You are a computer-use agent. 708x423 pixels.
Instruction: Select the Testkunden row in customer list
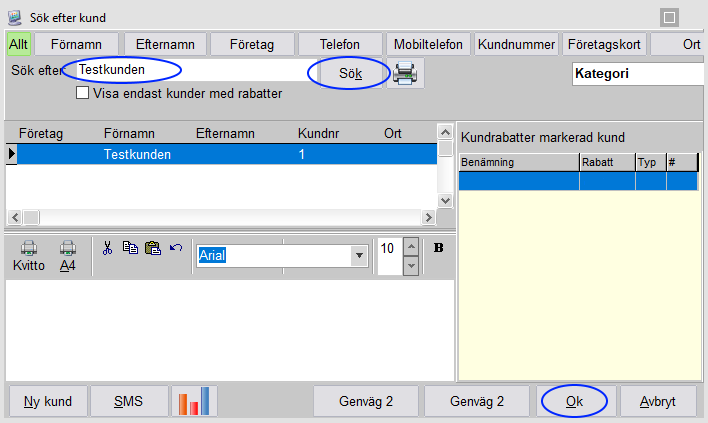[x=220, y=154]
